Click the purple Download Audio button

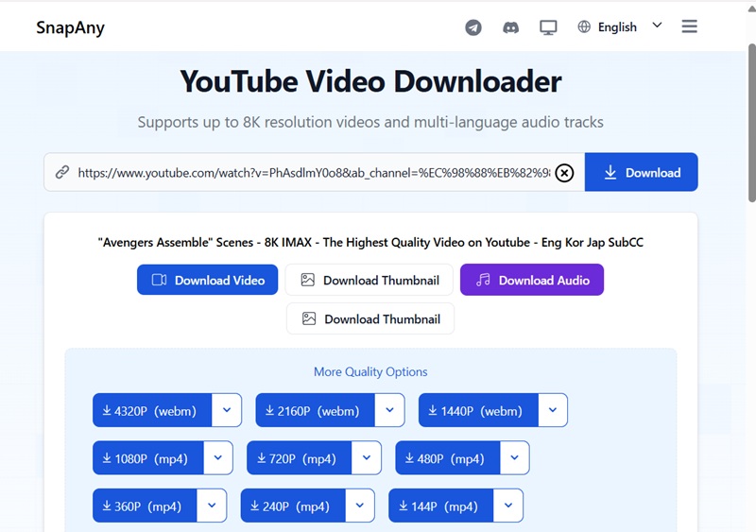531,280
